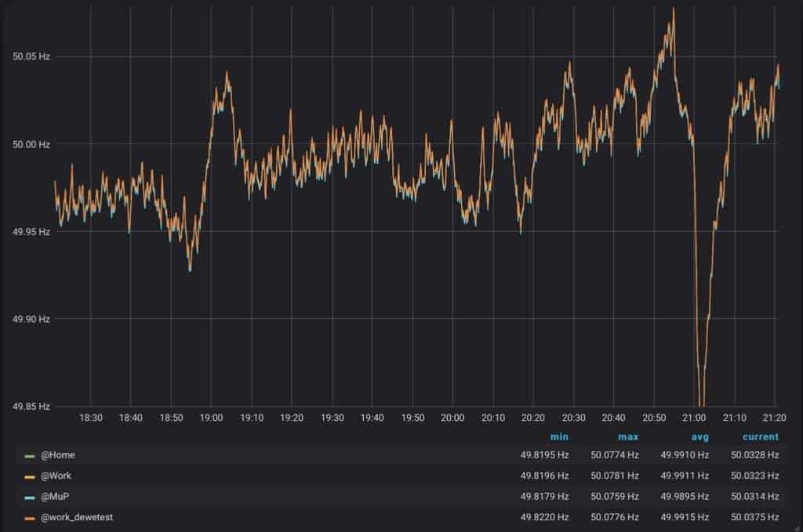Click the blue @MuP legend color swatch
The width and height of the screenshot is (803, 532).
coord(30,496)
